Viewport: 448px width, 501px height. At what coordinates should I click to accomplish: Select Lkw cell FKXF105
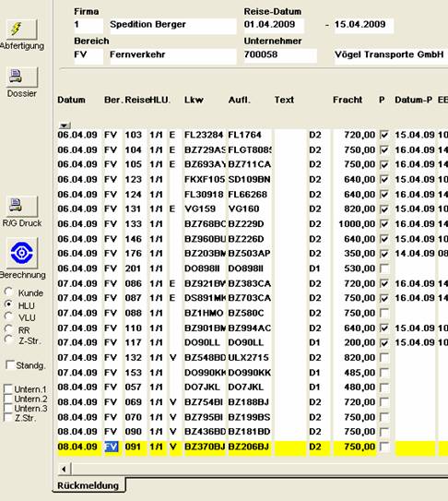[205, 180]
